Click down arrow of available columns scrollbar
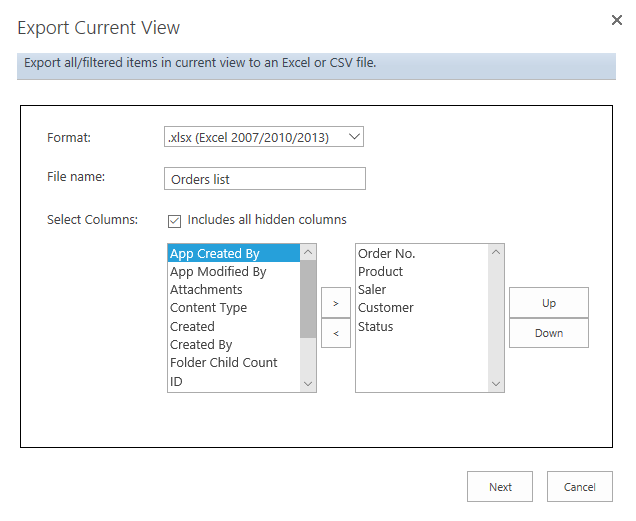This screenshot has width=636, height=521. [x=308, y=383]
